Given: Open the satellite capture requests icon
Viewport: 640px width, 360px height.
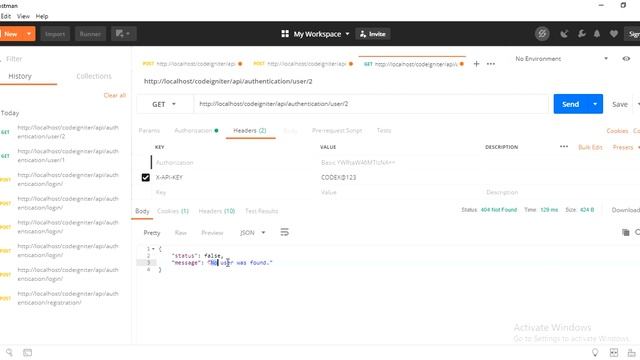Looking at the screenshot, I should [x=564, y=34].
